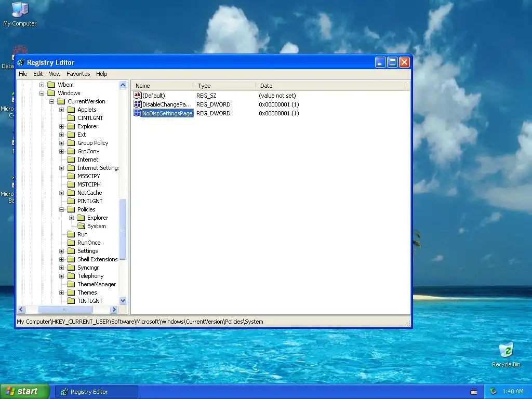Click the (Default) string value icon
Screen dimensions: 532x399
click(137, 96)
